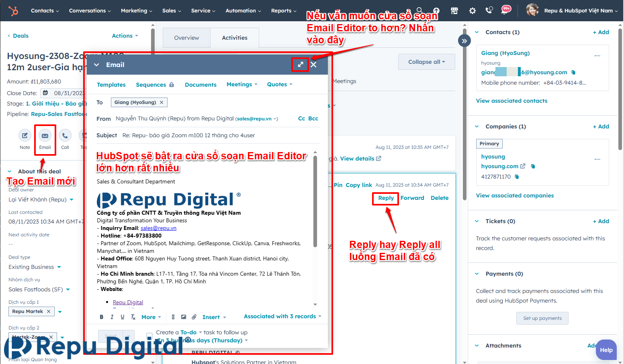Copy hyosung.com domain to clipboard
This screenshot has height=364, width=624.
533,166
